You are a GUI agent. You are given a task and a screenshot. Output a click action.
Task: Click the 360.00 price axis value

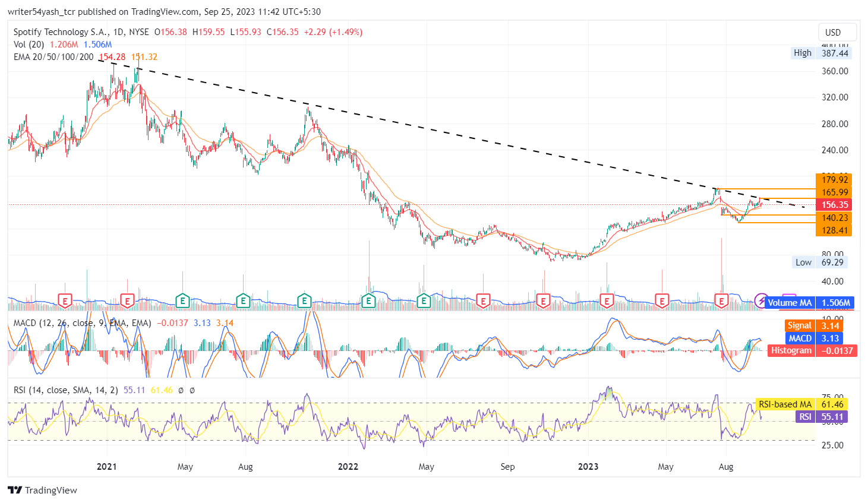click(x=835, y=71)
